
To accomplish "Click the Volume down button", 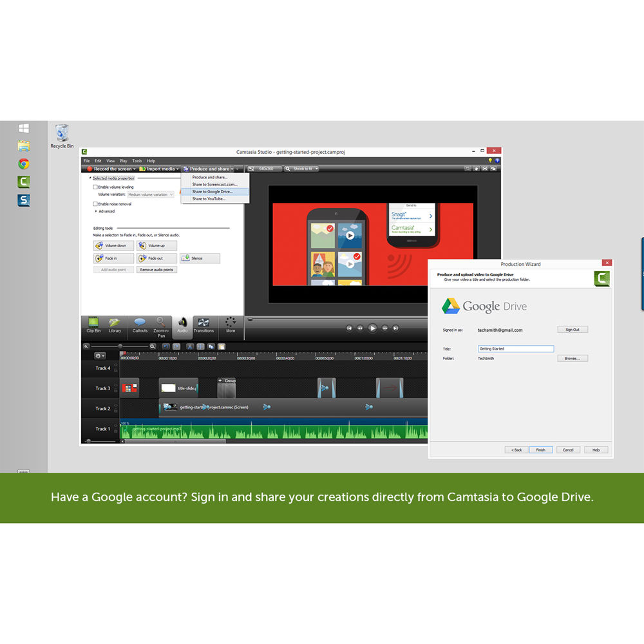I will coord(114,245).
